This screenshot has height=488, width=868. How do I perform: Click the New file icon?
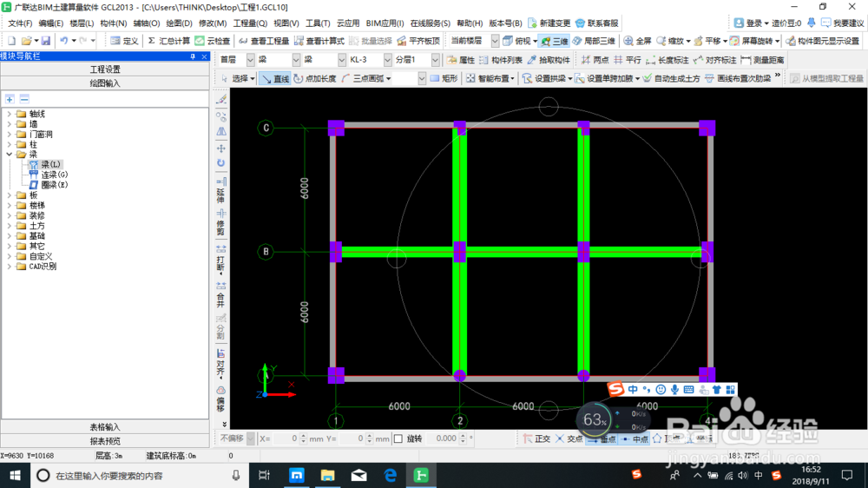coord(11,41)
